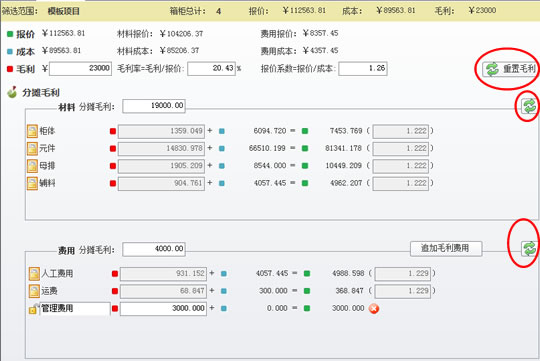This screenshot has width=540, height=361.
Task: Click the 运费 lock icon
Action: coord(34,291)
